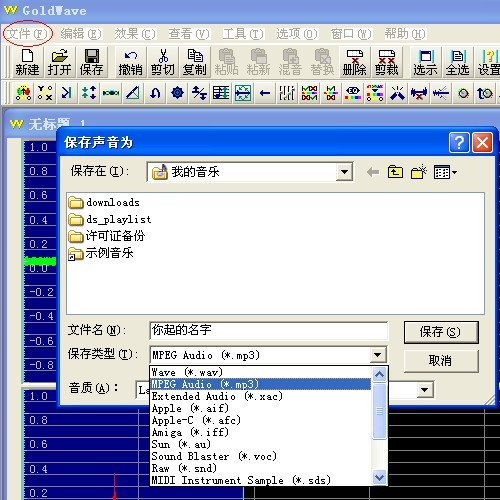Viewport: 500px width, 500px height.
Task: Select the downloads folder
Action: [104, 202]
